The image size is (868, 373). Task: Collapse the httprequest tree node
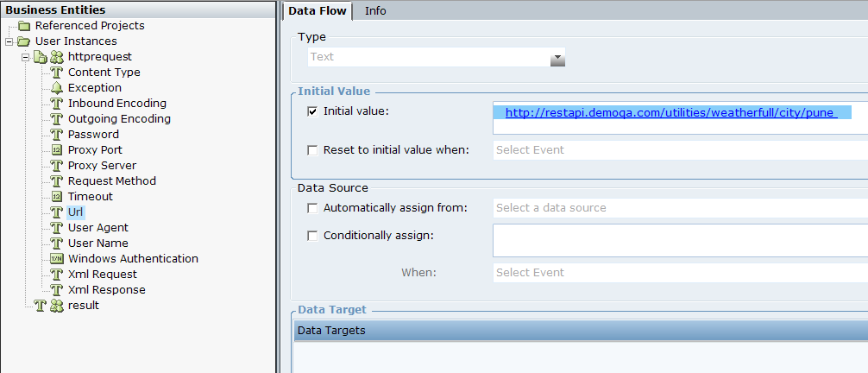[x=25, y=57]
